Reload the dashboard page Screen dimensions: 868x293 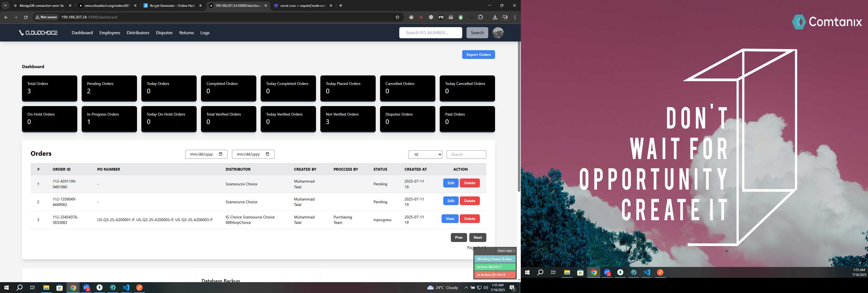click(25, 17)
